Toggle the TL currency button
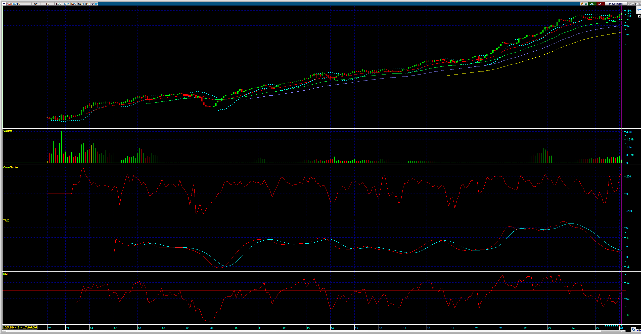 pos(47,4)
